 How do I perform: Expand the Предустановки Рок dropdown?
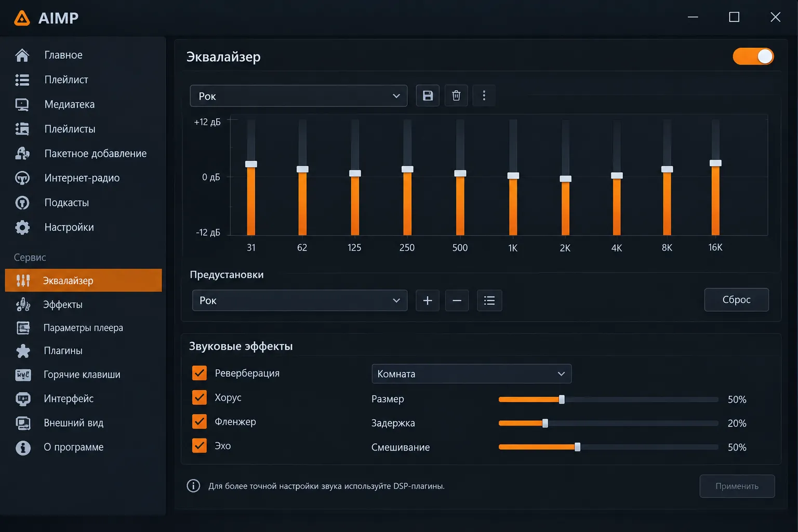[x=300, y=300]
